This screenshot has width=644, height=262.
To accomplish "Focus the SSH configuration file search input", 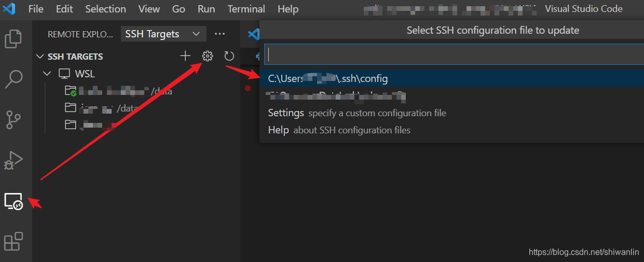I will point(454,53).
